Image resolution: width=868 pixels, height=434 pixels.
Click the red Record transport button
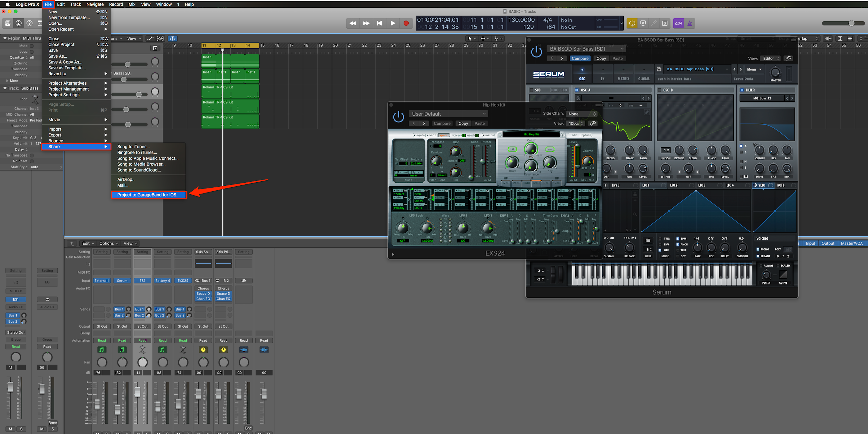click(406, 23)
